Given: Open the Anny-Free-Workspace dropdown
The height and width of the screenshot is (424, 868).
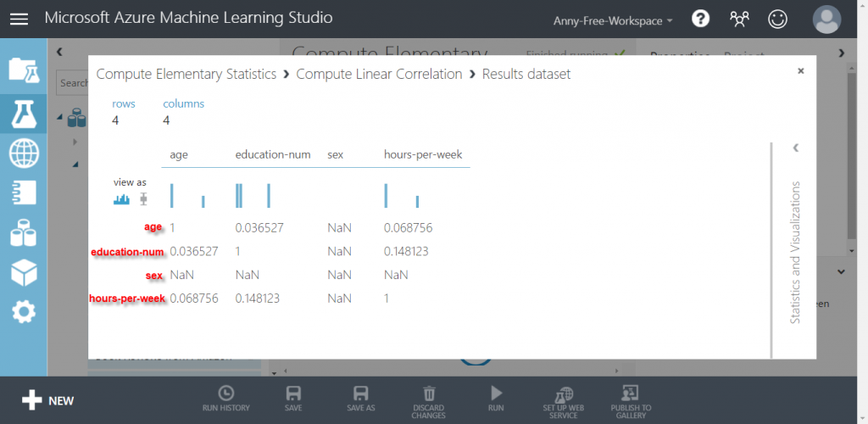Looking at the screenshot, I should (x=613, y=21).
